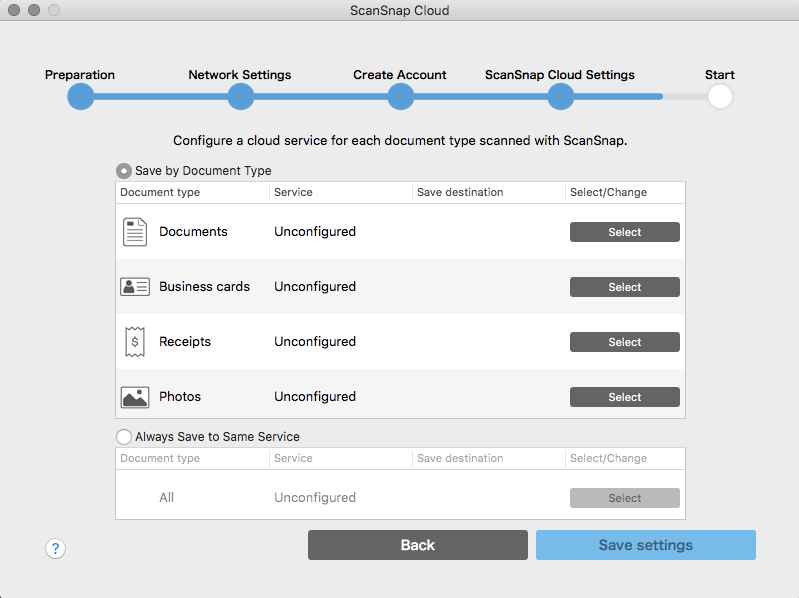Click the Start step circle
Screen dimensions: 799x598
pos(720,96)
